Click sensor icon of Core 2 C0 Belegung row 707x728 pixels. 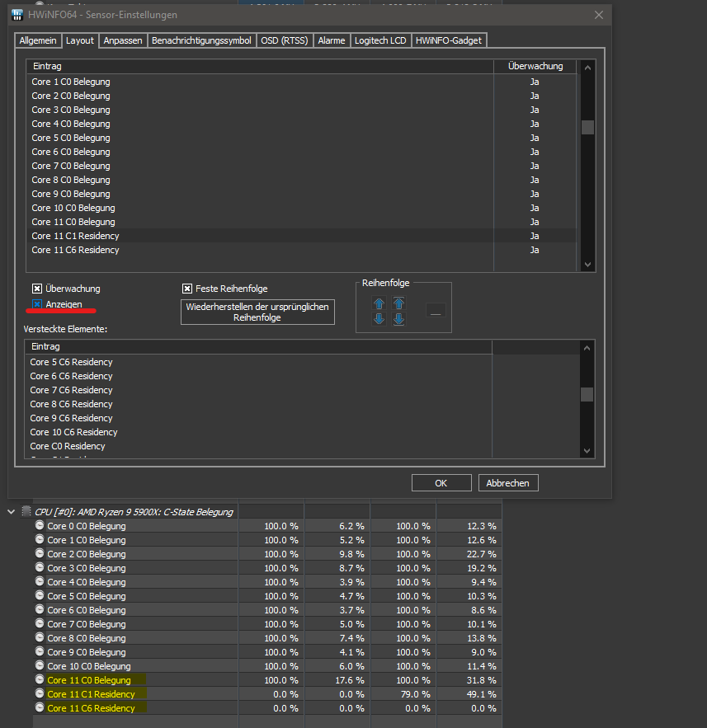click(x=40, y=553)
